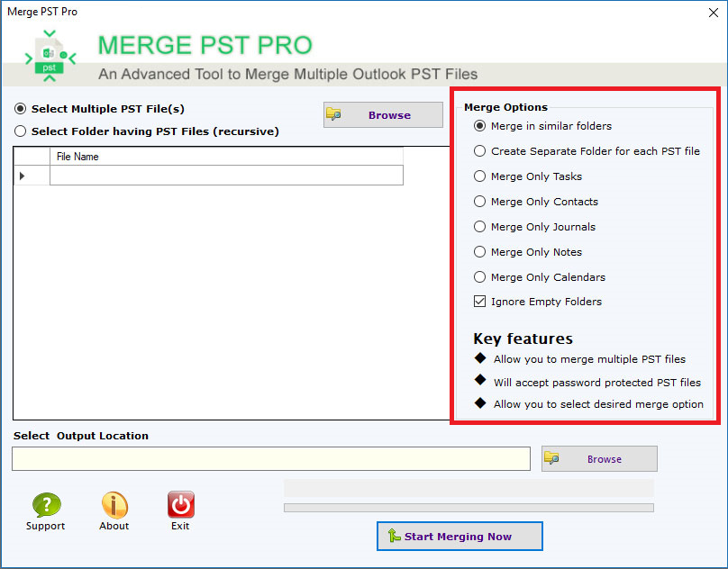Select the Merge Only Calendars option

(479, 276)
